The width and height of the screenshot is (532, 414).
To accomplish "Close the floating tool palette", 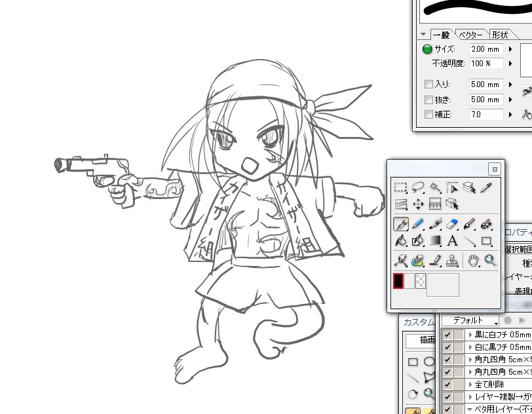I will [495, 168].
